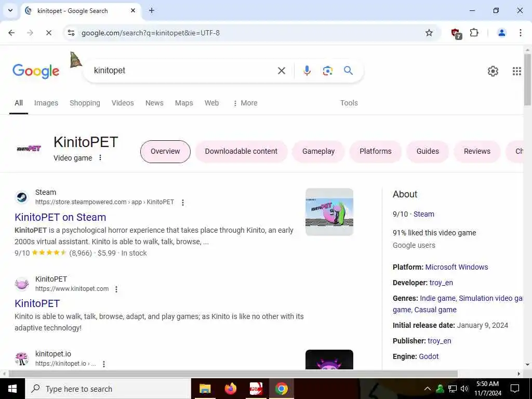Screen dimensions: 532x399
Task: Click the Steam favicon in first result
Action: tap(22, 197)
